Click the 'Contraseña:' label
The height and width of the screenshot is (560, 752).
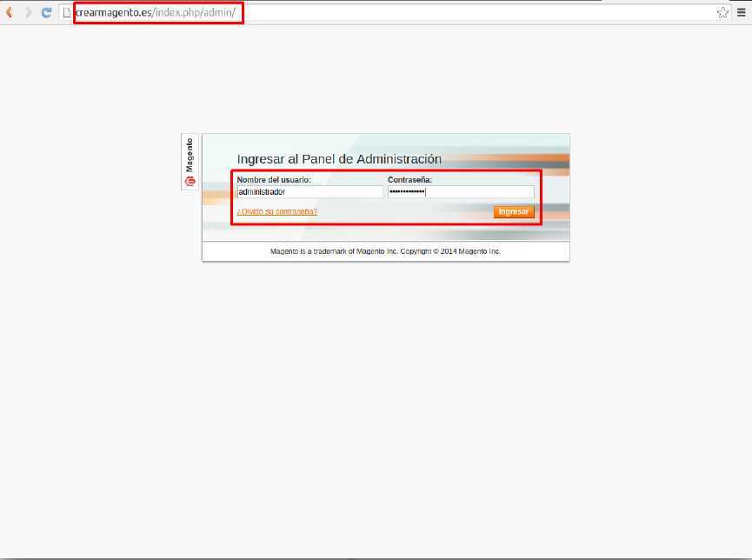(x=409, y=179)
